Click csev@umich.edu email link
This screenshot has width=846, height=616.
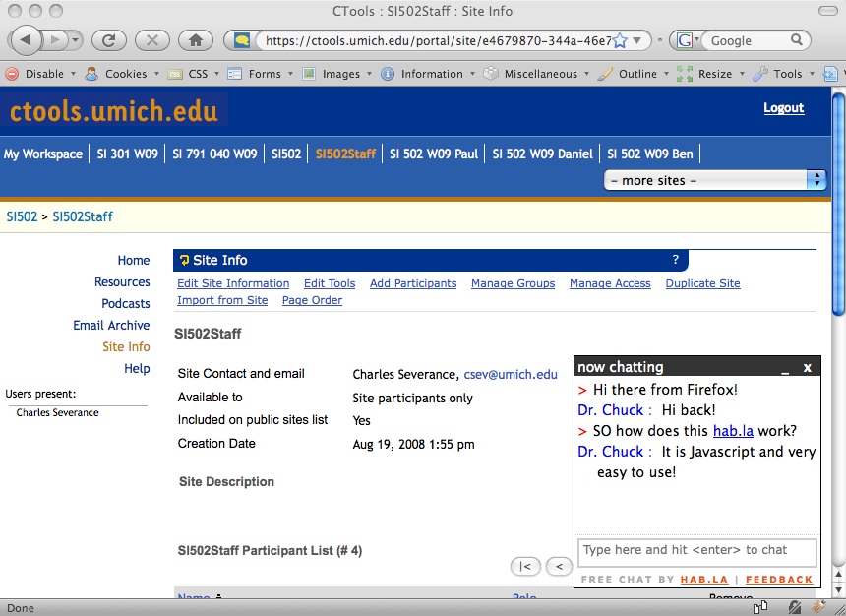pos(511,374)
